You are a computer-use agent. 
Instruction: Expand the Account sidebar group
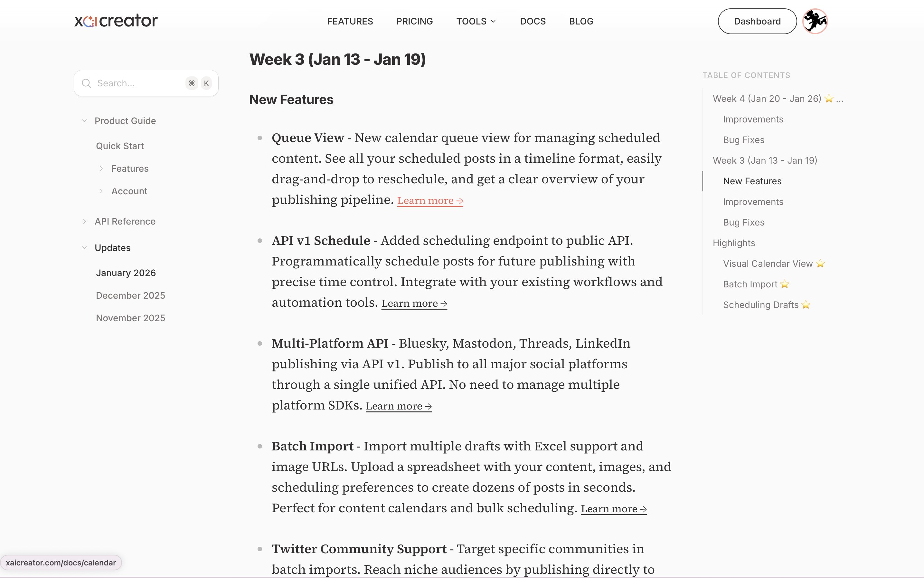click(101, 191)
